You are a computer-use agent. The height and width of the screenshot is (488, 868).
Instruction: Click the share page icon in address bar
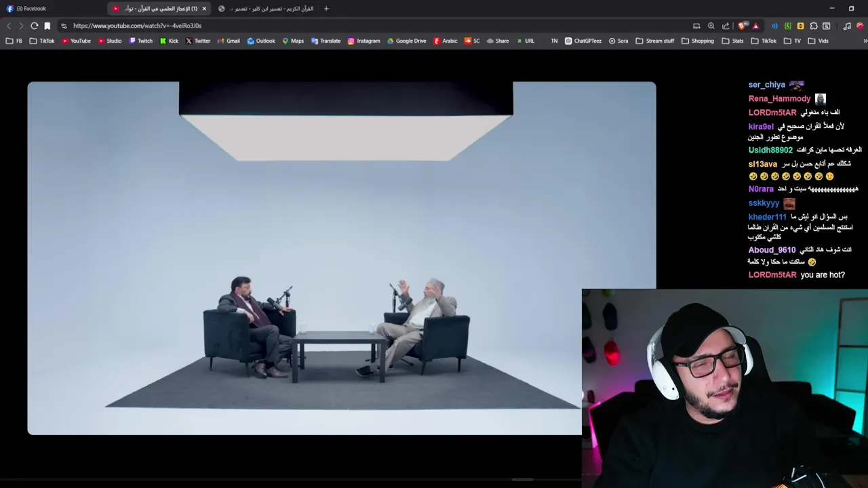click(726, 26)
